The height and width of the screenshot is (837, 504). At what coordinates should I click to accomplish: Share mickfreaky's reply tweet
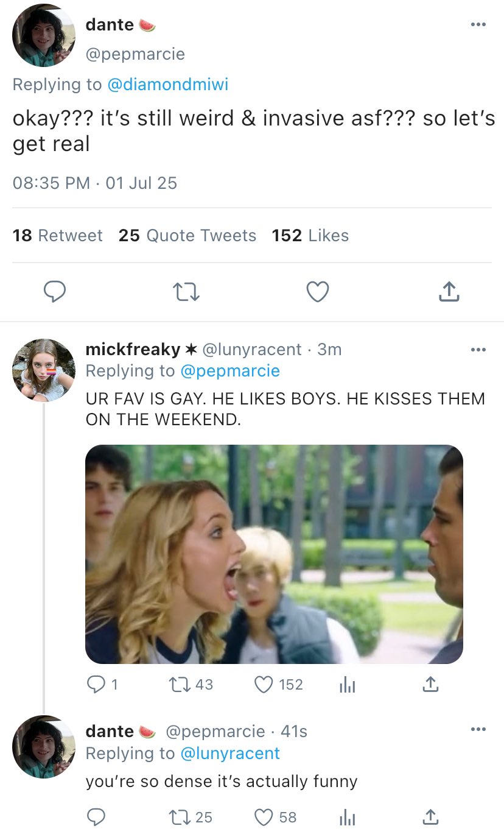430,684
